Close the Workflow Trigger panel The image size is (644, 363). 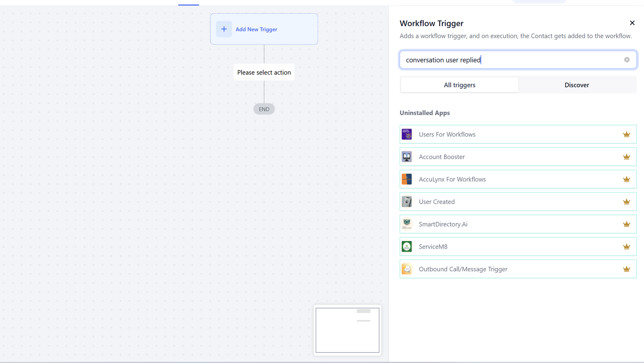pyautogui.click(x=632, y=23)
